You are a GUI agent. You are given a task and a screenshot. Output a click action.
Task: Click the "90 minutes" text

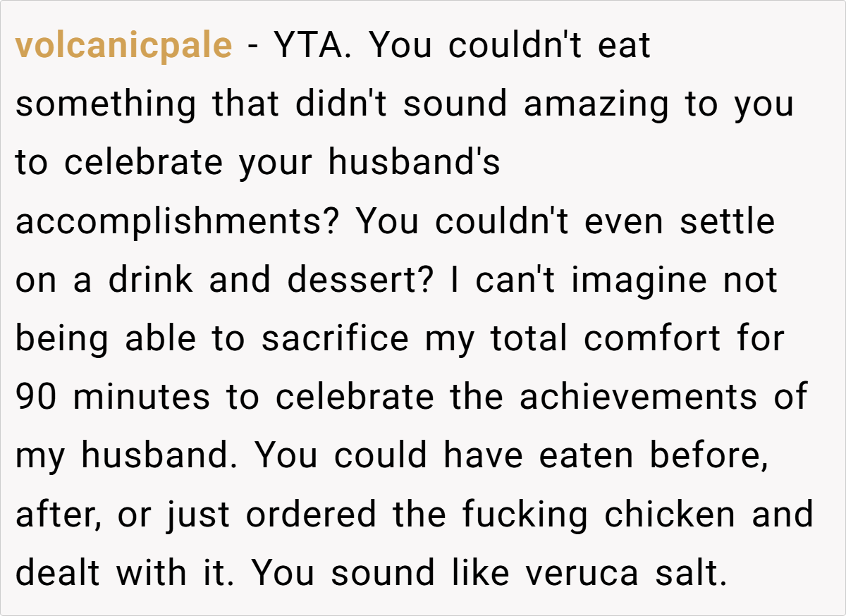[113, 398]
